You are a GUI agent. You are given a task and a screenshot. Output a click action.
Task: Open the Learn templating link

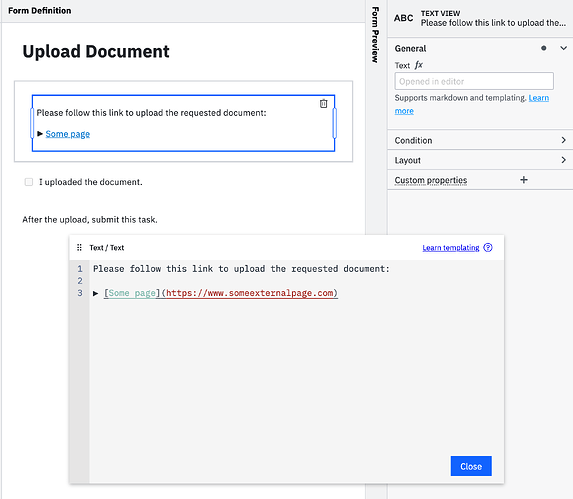click(451, 248)
